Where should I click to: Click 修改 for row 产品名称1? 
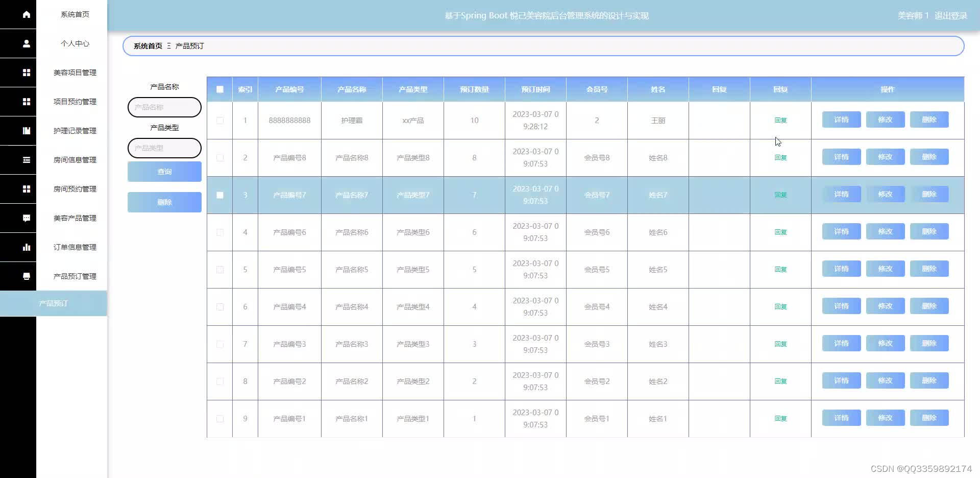[x=885, y=418]
